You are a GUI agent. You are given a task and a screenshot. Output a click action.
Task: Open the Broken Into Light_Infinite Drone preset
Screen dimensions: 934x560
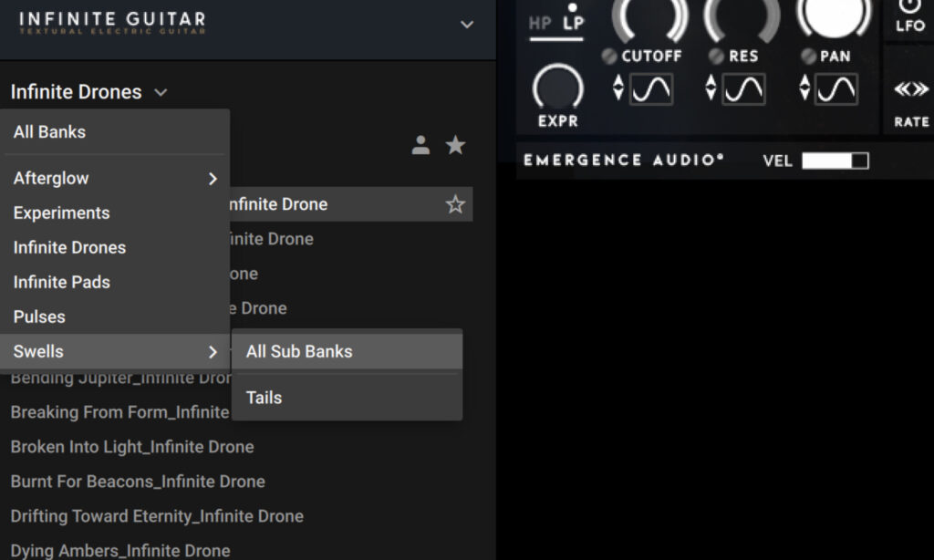coord(132,447)
